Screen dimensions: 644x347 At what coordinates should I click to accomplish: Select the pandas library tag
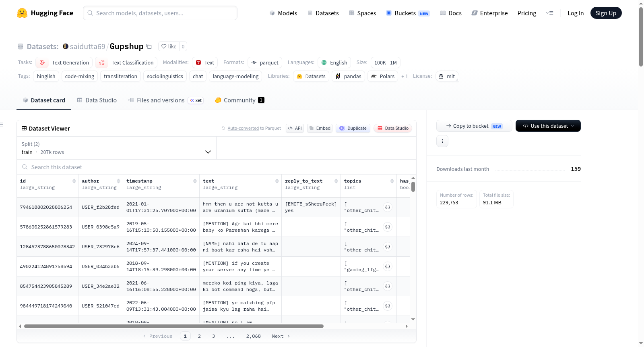[349, 76]
